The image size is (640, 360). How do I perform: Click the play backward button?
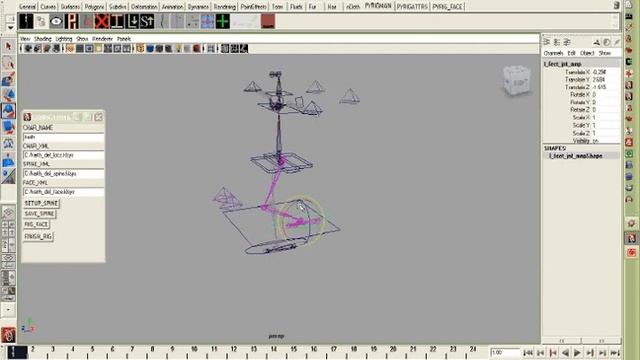click(565, 353)
